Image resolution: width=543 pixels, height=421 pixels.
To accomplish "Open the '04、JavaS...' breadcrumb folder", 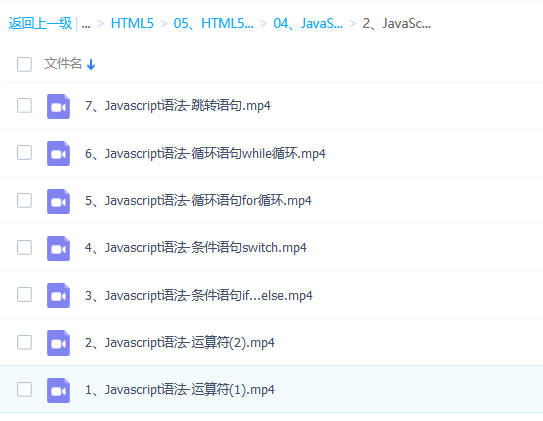I will pyautogui.click(x=308, y=24).
